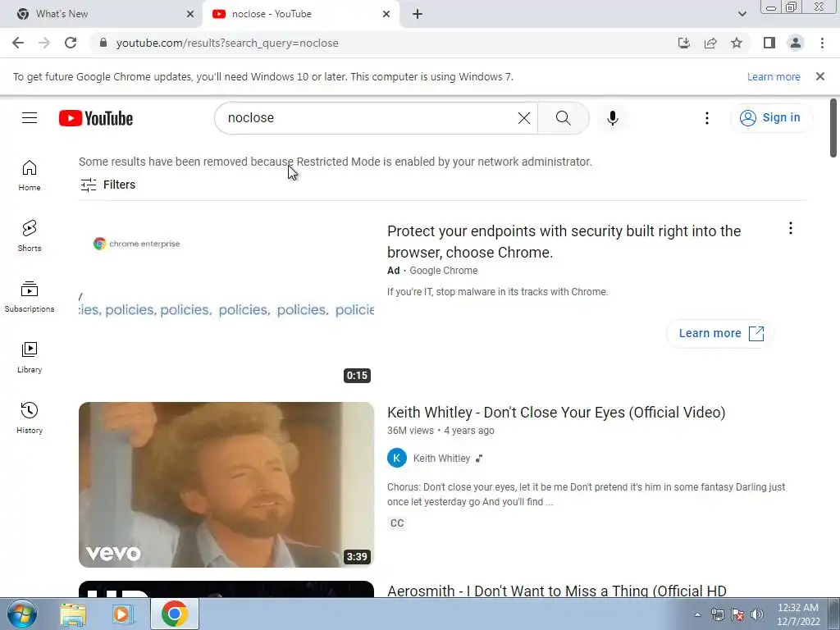Screen dimensions: 840x630
Task: Click the page vertical scrollbar thumb
Action: pyautogui.click(x=833, y=129)
